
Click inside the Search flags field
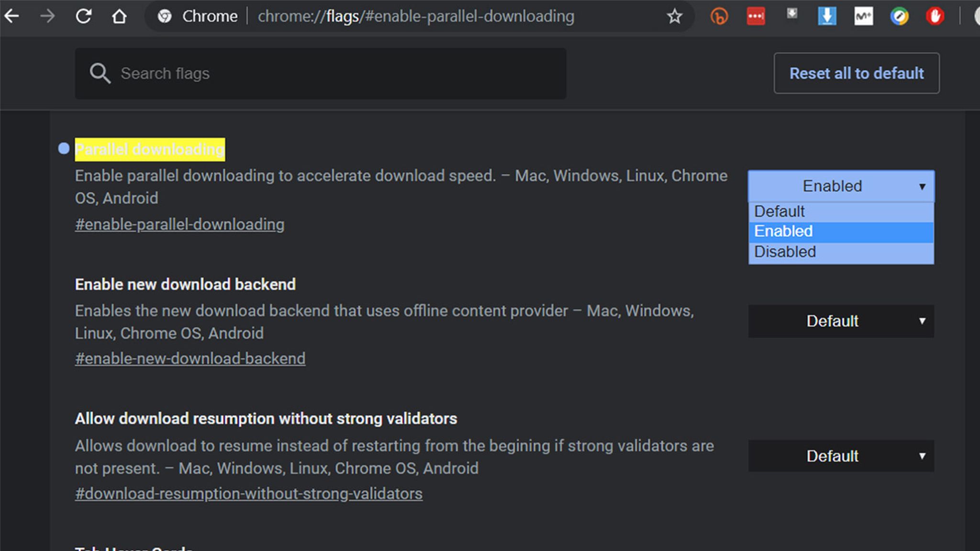click(287, 73)
